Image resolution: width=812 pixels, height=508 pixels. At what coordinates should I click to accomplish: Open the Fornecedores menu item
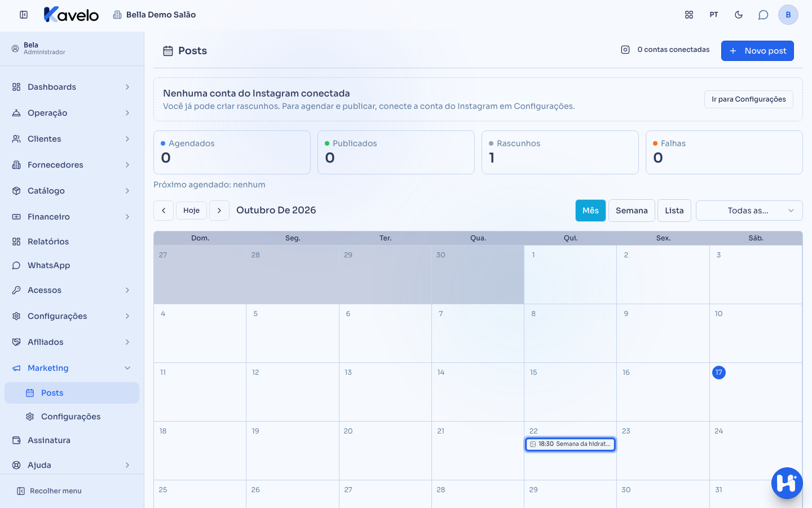pos(72,165)
